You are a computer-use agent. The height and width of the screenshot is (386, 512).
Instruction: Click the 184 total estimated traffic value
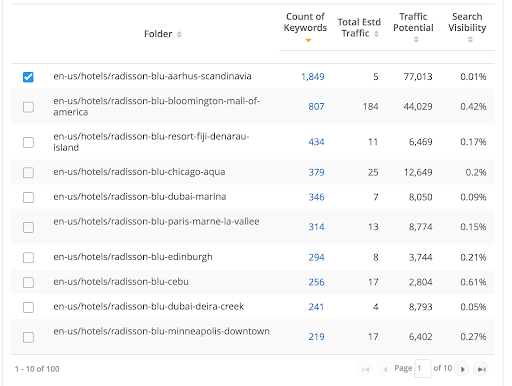coord(371,107)
